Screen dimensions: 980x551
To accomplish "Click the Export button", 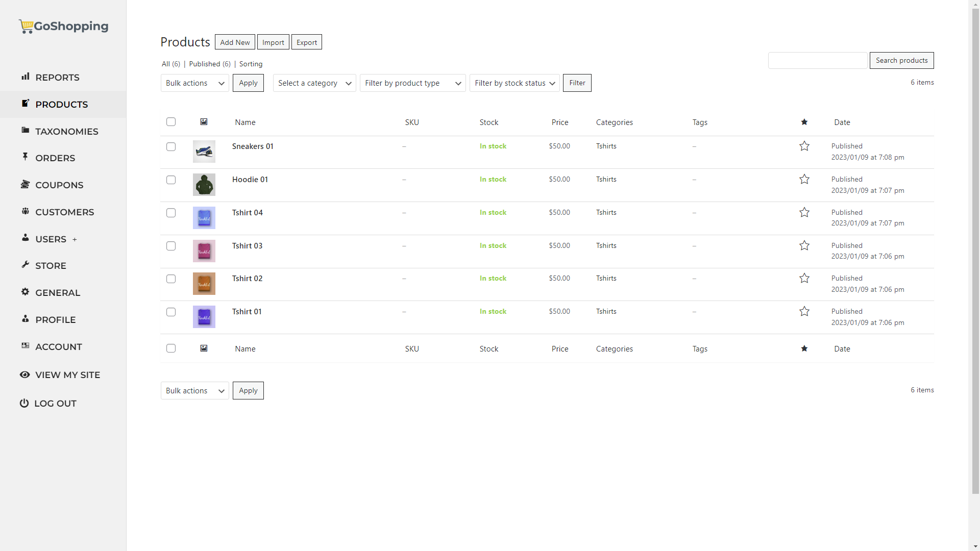I will pyautogui.click(x=306, y=42).
